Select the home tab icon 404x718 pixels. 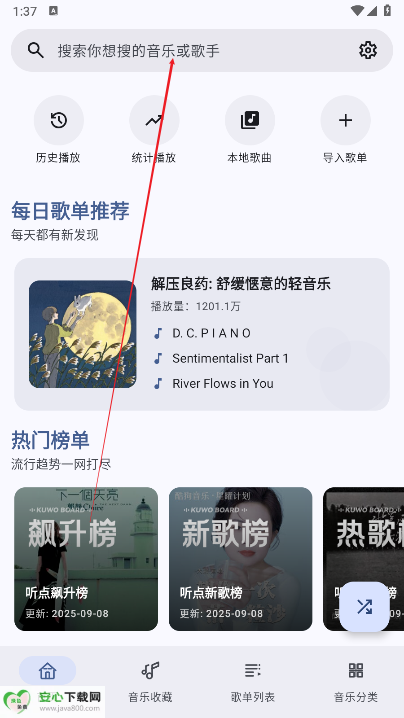point(48,671)
